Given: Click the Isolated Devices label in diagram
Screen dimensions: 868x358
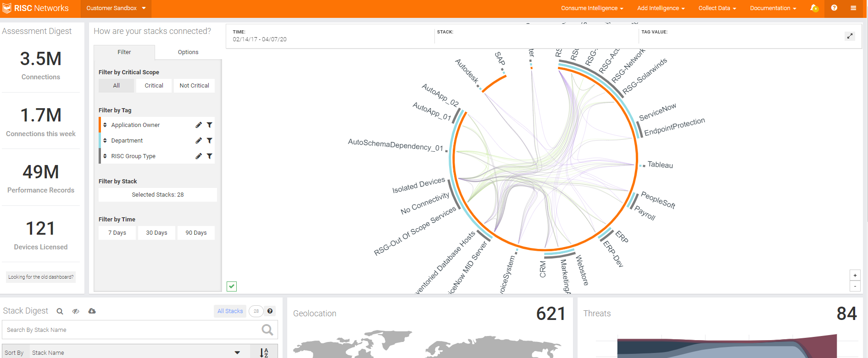Looking at the screenshot, I should [x=418, y=185].
